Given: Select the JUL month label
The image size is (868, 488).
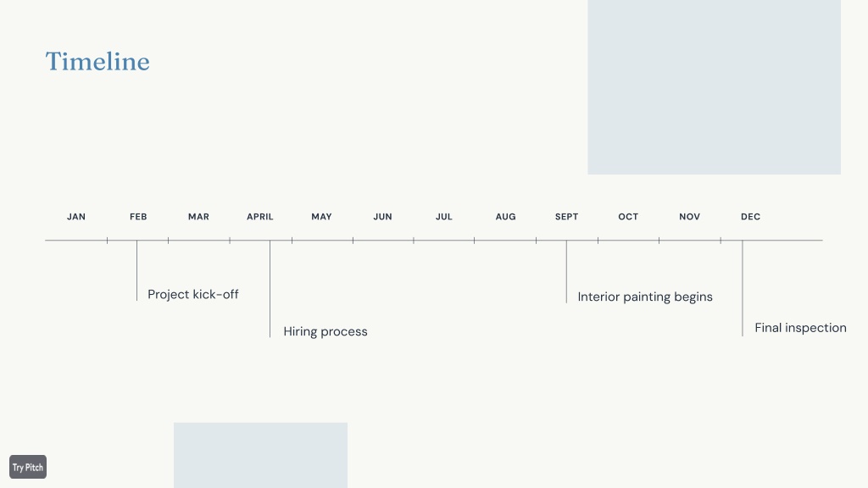Looking at the screenshot, I should click(x=444, y=217).
